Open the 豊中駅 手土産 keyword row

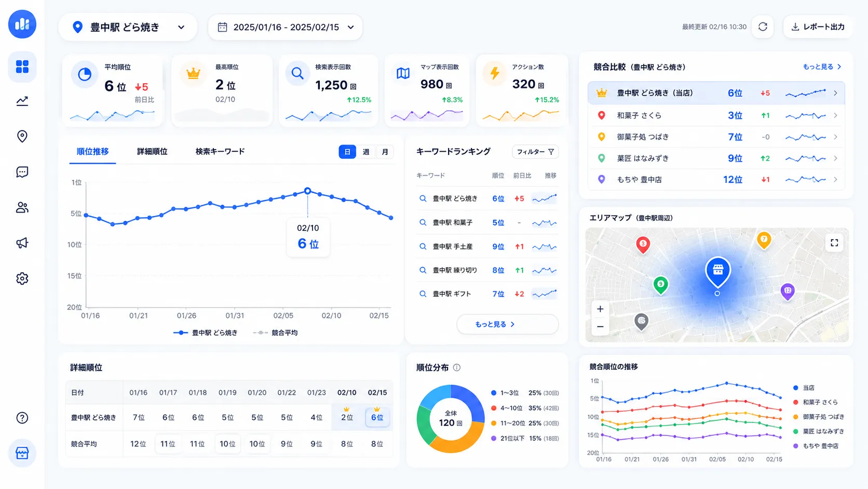point(487,246)
